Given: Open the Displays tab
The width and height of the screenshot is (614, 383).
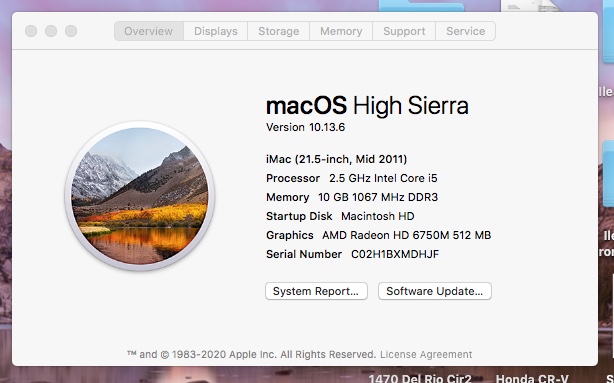Looking at the screenshot, I should (216, 31).
